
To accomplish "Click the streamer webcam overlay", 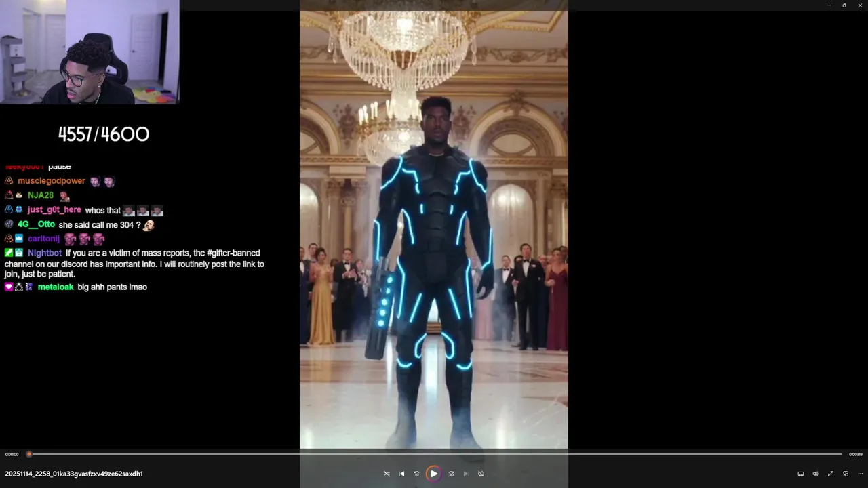I will (x=90, y=52).
